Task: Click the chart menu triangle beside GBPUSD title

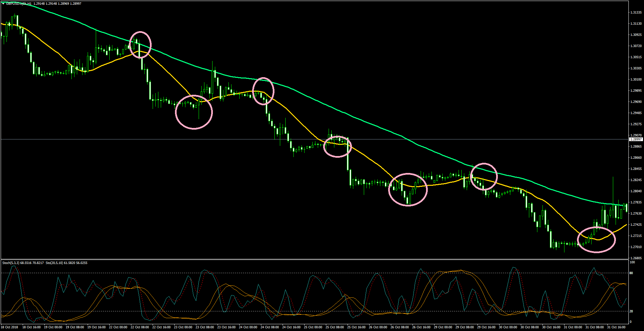Action: pyautogui.click(x=3, y=3)
